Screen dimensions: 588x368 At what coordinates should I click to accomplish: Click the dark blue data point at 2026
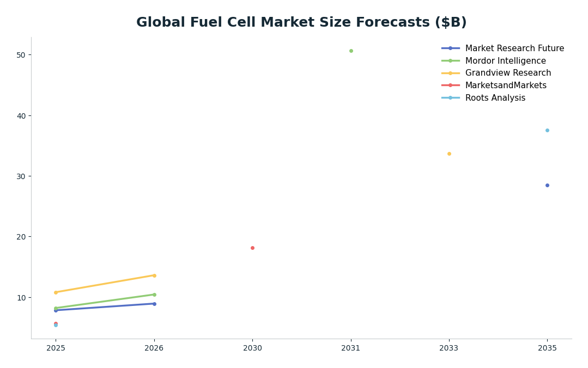154,304
